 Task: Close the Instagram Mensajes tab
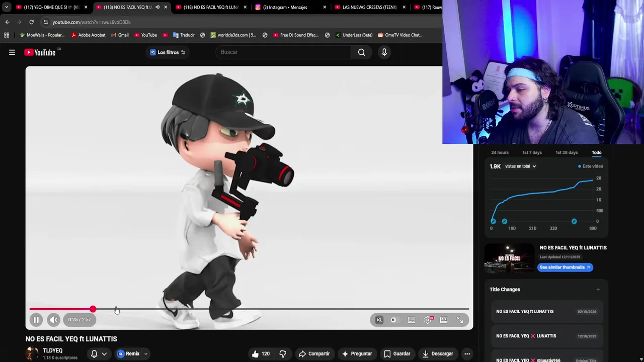[x=325, y=7]
